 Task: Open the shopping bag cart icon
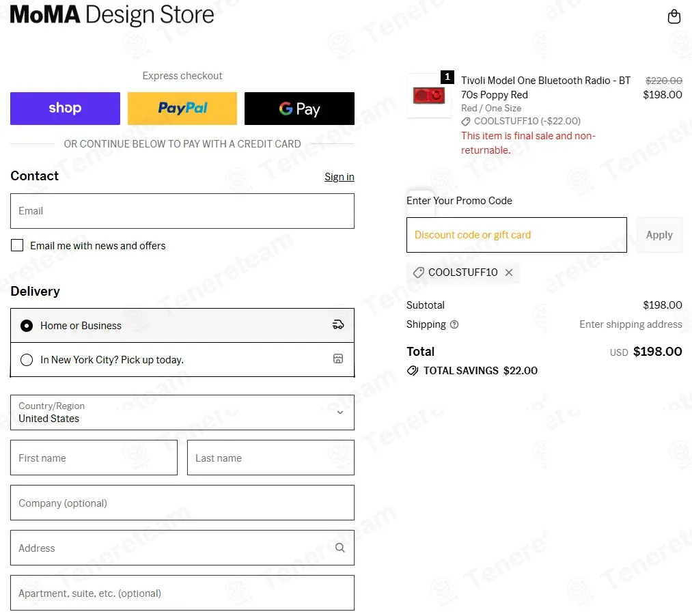[674, 17]
